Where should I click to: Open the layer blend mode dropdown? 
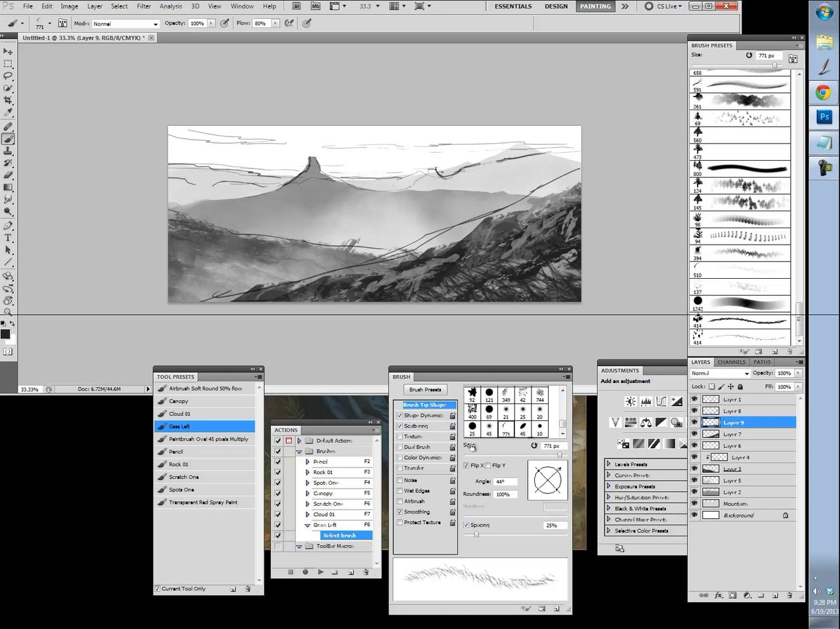(x=720, y=373)
